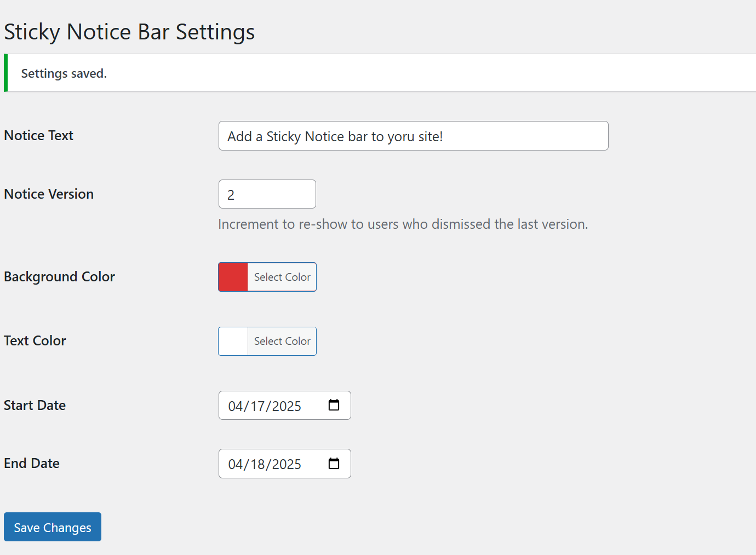The width and height of the screenshot is (756, 555).
Task: Focus the Notice Text input field
Action: point(414,136)
